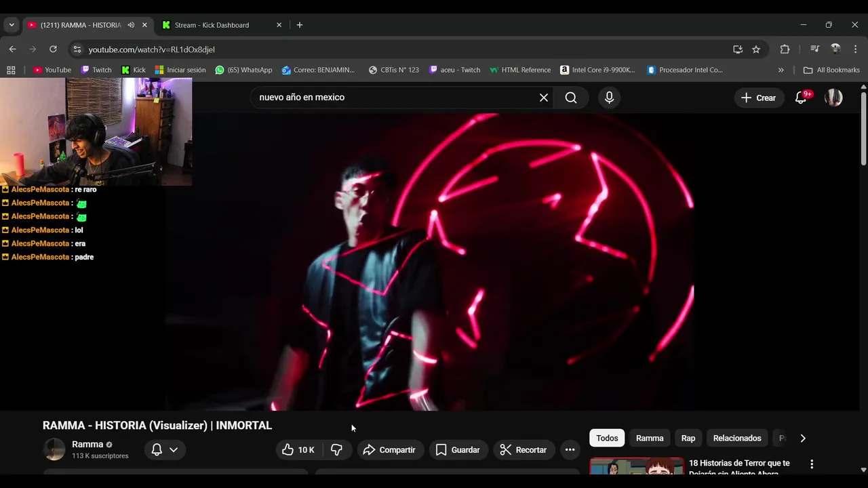Open the Twitch bookmark
This screenshot has width=868, height=488.
pos(96,70)
